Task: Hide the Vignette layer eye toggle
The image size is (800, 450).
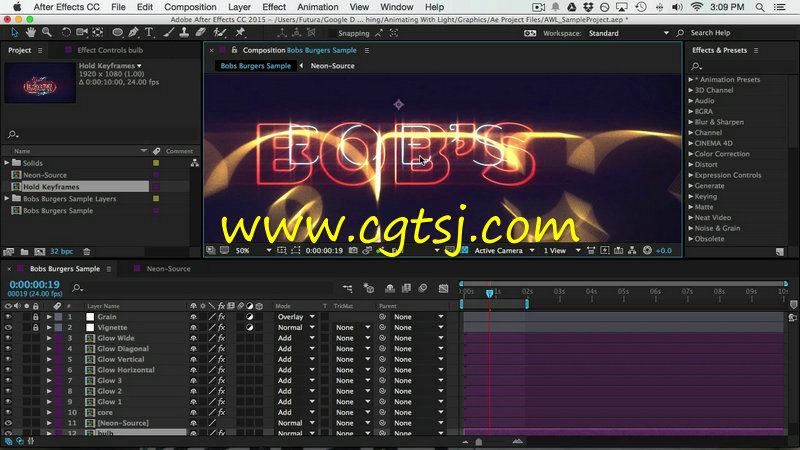Action: 8,328
